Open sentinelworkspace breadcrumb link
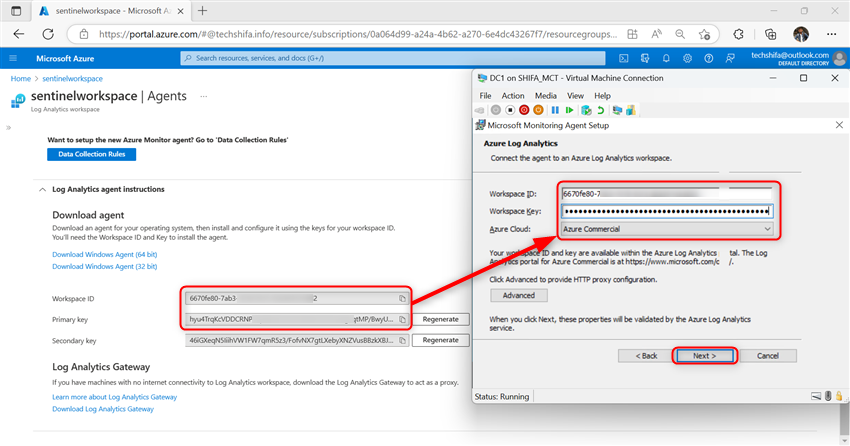This screenshot has width=850, height=446. pyautogui.click(x=73, y=79)
